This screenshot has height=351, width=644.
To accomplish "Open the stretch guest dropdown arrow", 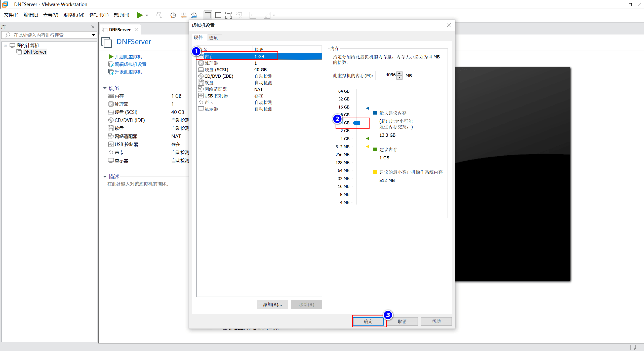I will coord(274,15).
